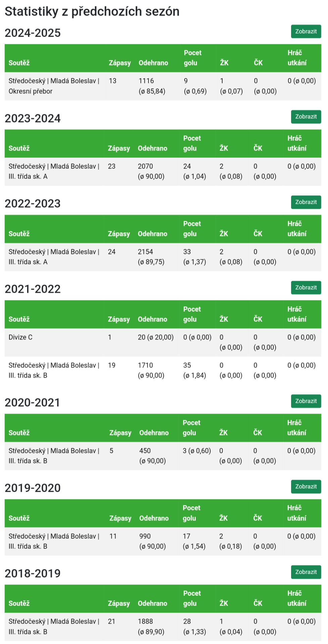Screen dimensions: 328x644
Task: Click Zobrazit for the 2020-2021 season
Action: [306, 401]
